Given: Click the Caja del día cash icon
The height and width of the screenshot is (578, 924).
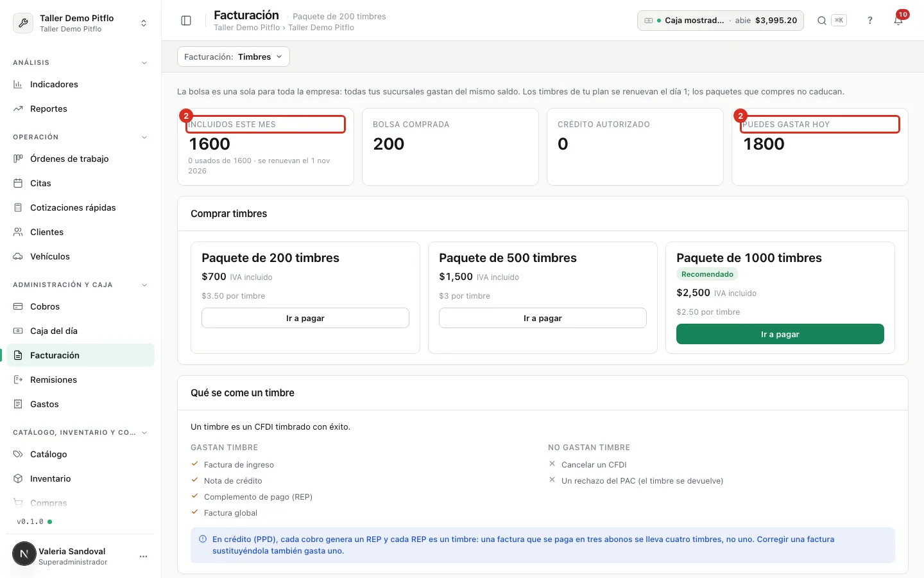Looking at the screenshot, I should pyautogui.click(x=18, y=331).
